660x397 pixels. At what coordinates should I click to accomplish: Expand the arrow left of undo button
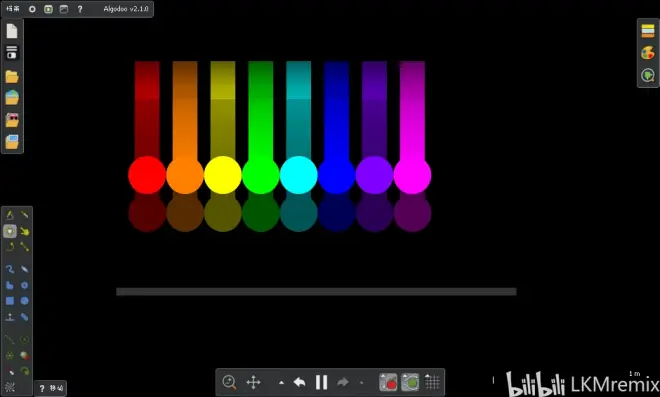pyautogui.click(x=281, y=383)
